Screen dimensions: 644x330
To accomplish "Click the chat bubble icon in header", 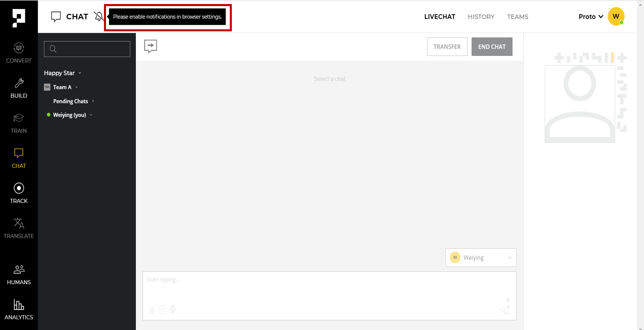I will pos(56,17).
